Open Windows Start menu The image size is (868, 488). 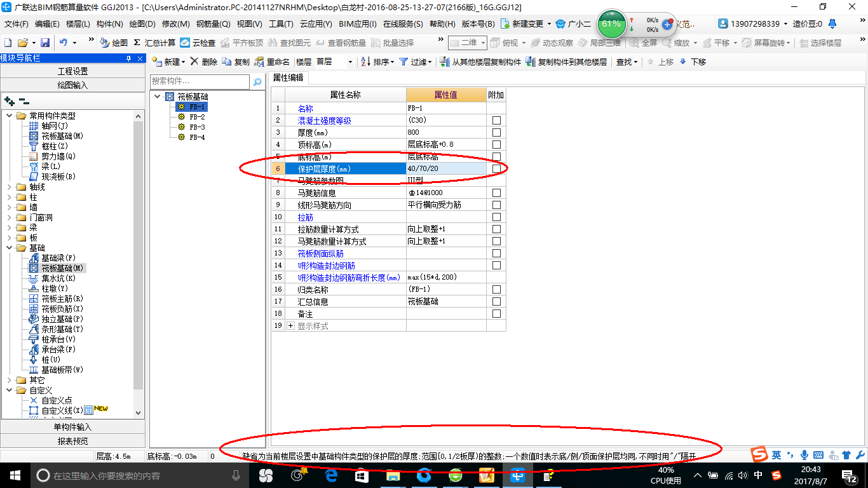coord(15,475)
